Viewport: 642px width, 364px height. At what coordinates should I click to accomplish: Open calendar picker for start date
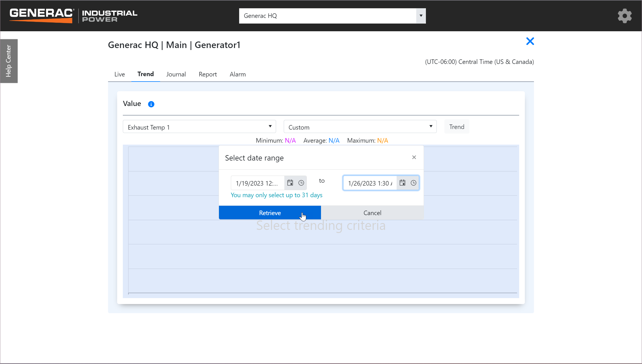[x=290, y=183]
